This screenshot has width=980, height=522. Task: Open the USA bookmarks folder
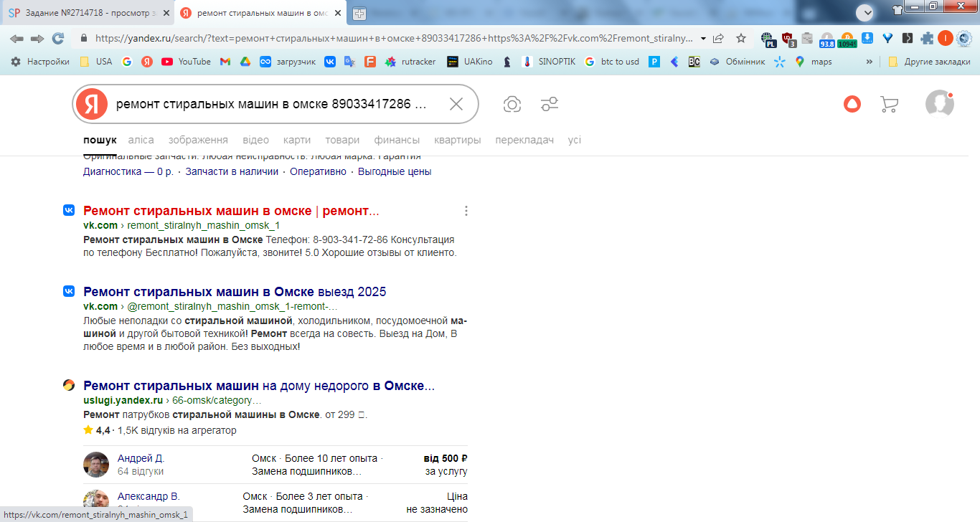pyautogui.click(x=95, y=62)
